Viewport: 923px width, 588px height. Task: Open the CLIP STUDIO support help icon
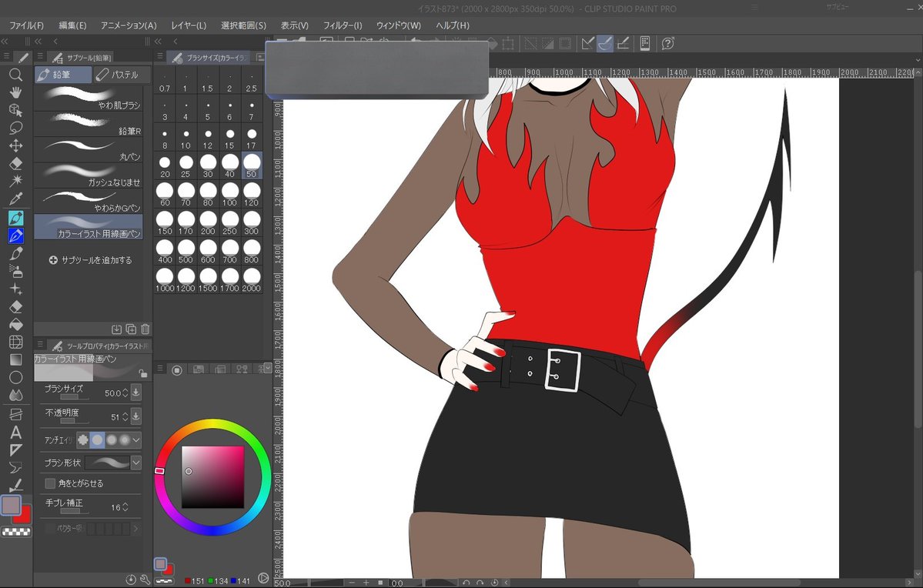coord(668,43)
